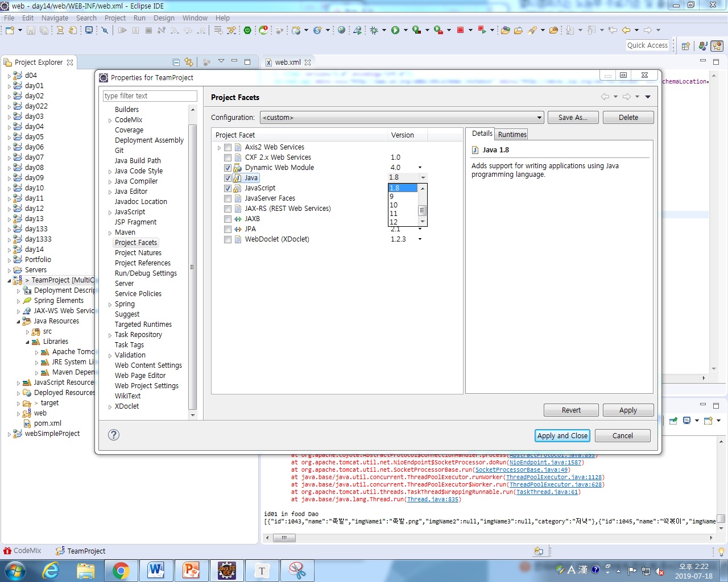Click the Save toolbar icon
728x582 pixels.
pos(31,30)
